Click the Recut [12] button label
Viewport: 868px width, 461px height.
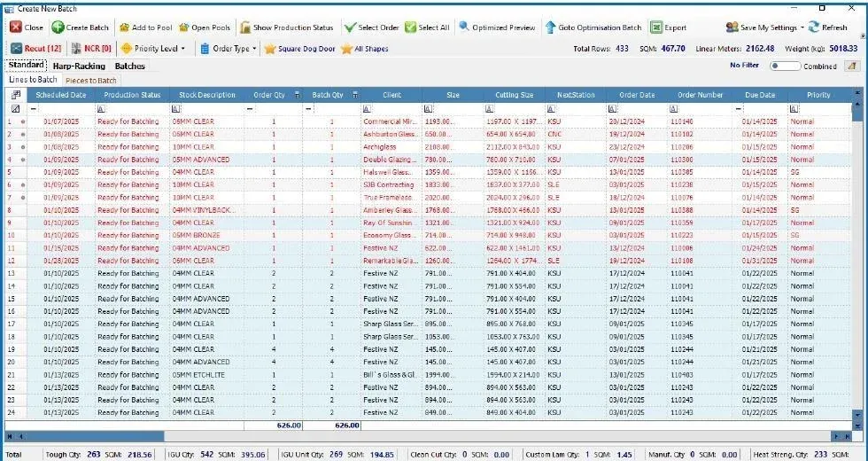click(43, 48)
